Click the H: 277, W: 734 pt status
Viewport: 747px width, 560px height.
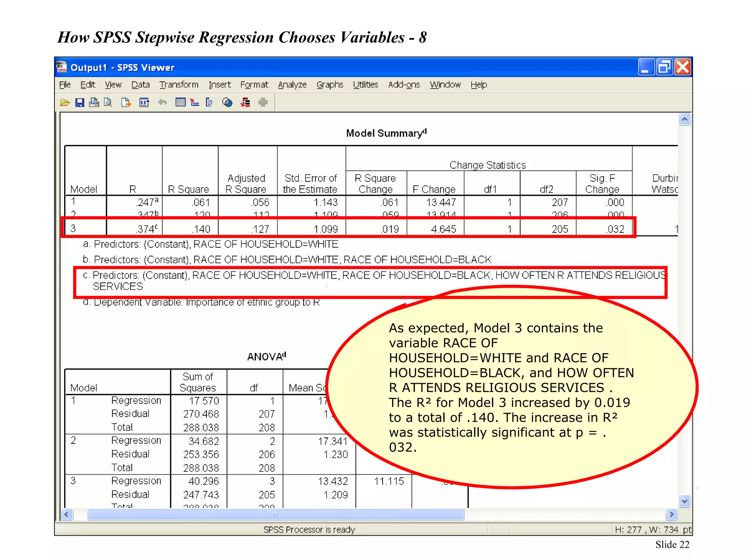(x=653, y=529)
